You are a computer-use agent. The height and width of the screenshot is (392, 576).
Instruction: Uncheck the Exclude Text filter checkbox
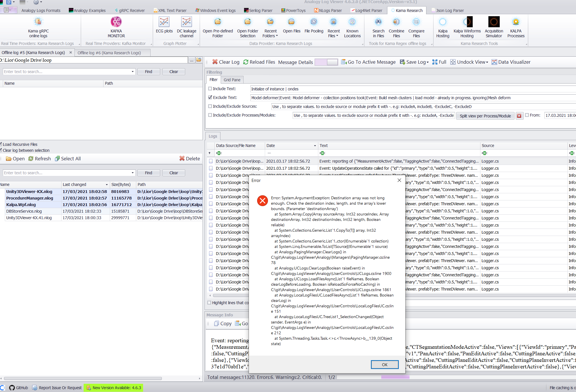click(210, 98)
